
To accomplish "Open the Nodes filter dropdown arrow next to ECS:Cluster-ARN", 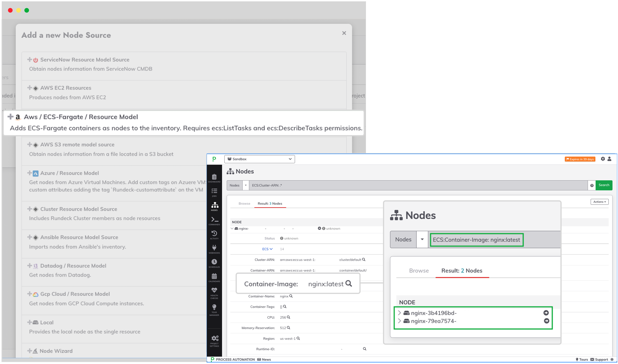I will (245, 185).
